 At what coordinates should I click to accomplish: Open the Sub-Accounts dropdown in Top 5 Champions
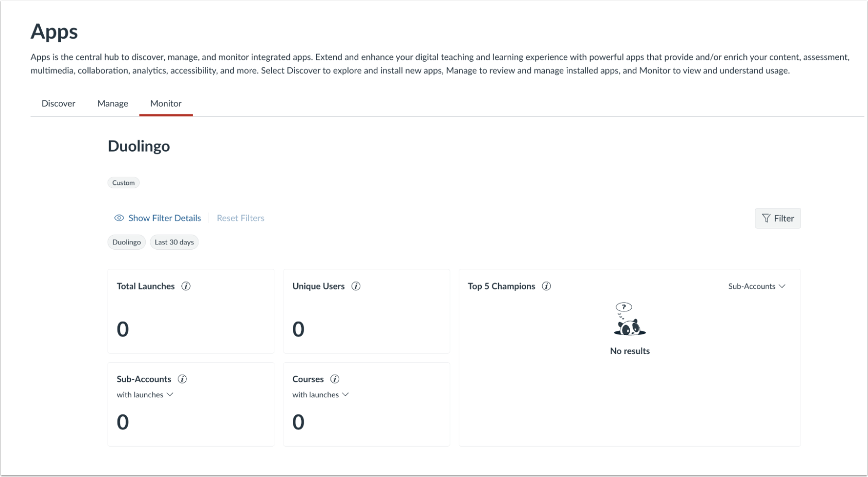757,286
